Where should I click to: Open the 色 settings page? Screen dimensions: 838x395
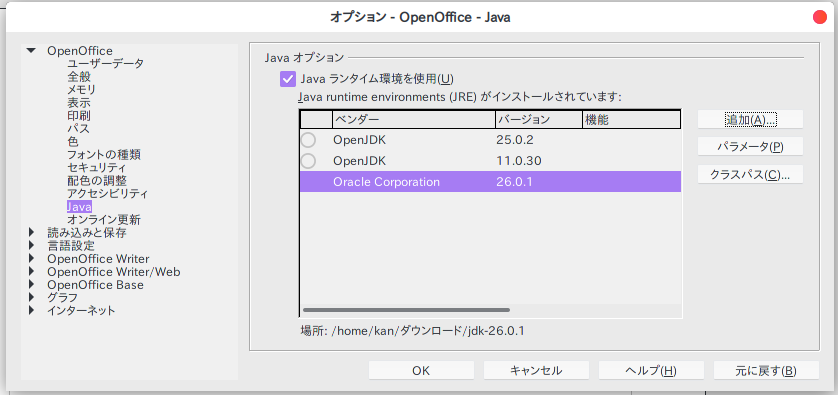(73, 142)
